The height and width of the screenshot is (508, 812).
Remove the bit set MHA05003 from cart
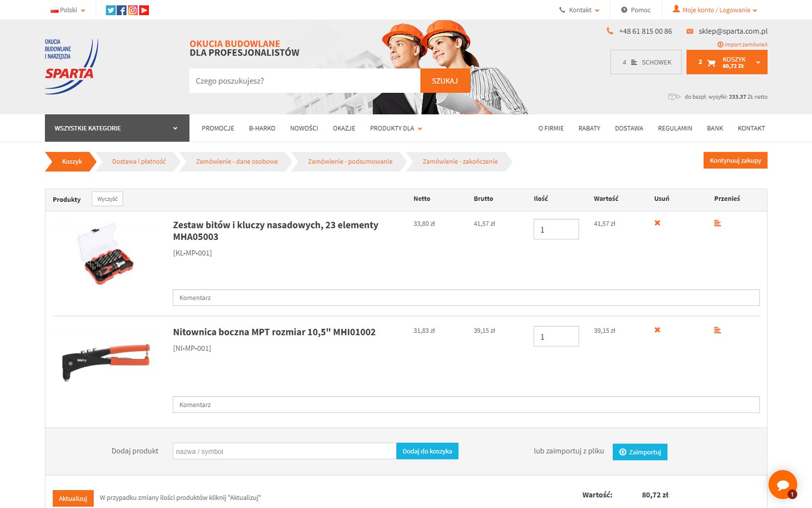(x=657, y=223)
